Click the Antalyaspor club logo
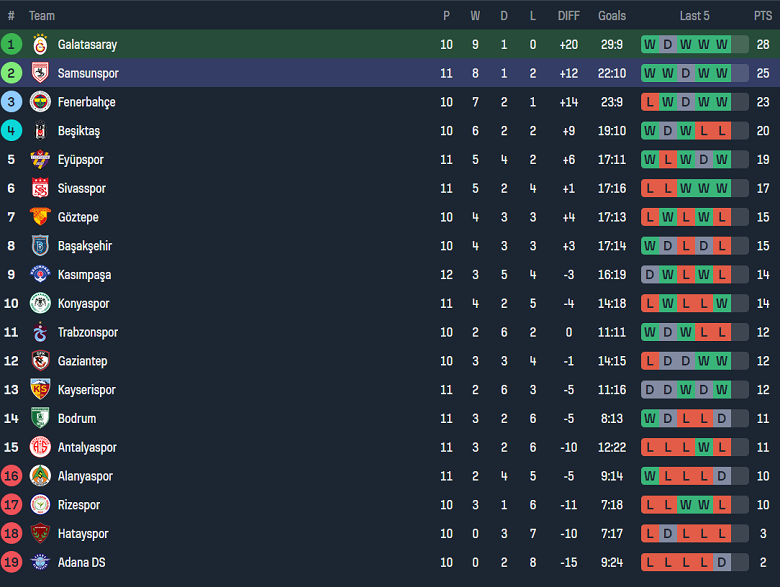The image size is (780, 587). (x=40, y=447)
